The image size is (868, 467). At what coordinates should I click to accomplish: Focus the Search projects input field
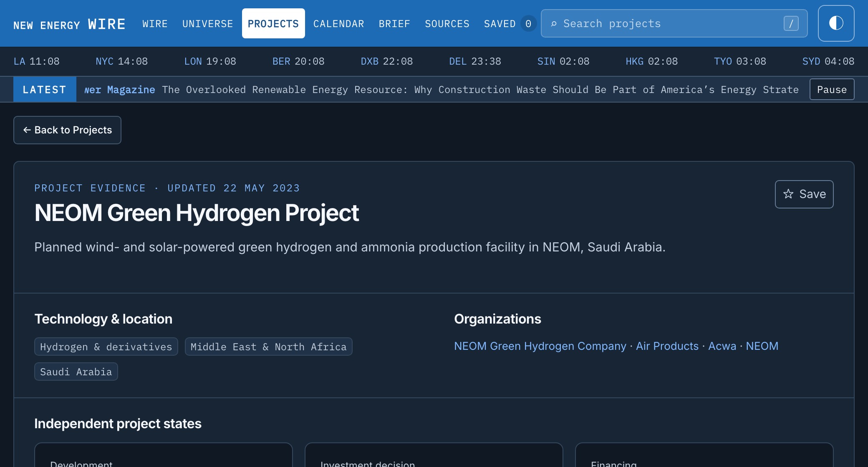674,23
